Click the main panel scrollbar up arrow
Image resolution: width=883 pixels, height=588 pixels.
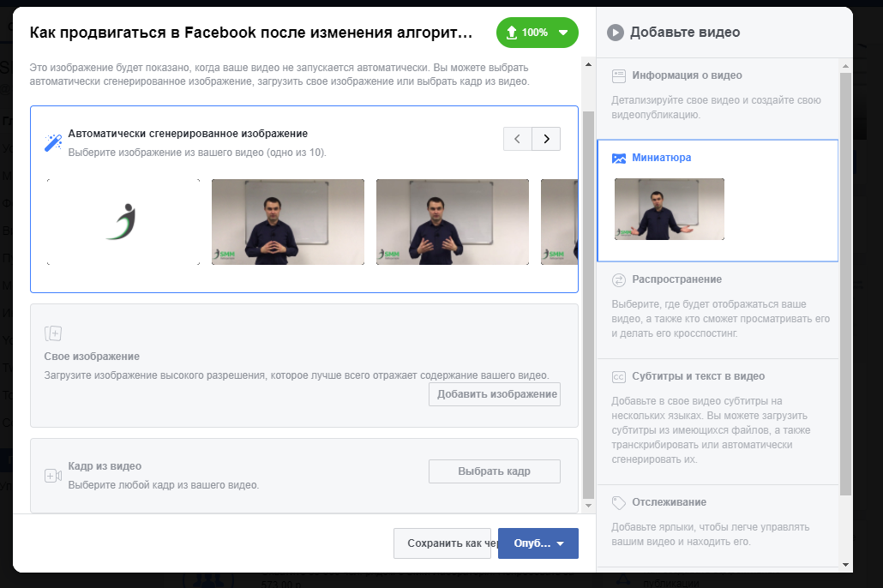(x=588, y=64)
